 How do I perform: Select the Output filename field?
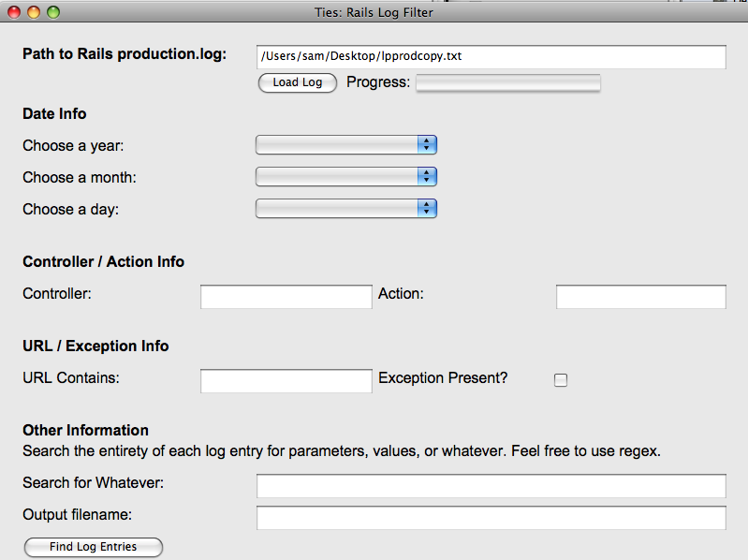click(x=491, y=518)
